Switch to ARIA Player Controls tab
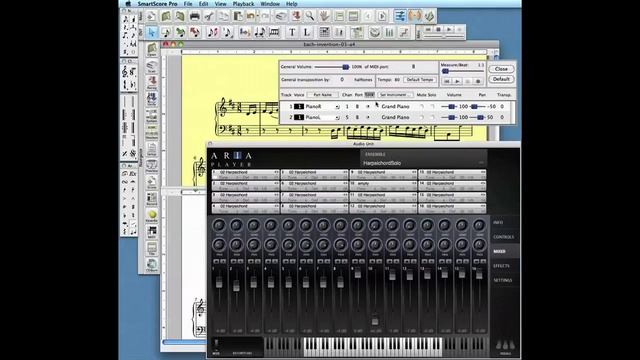The width and height of the screenshot is (640, 360). pos(503,237)
